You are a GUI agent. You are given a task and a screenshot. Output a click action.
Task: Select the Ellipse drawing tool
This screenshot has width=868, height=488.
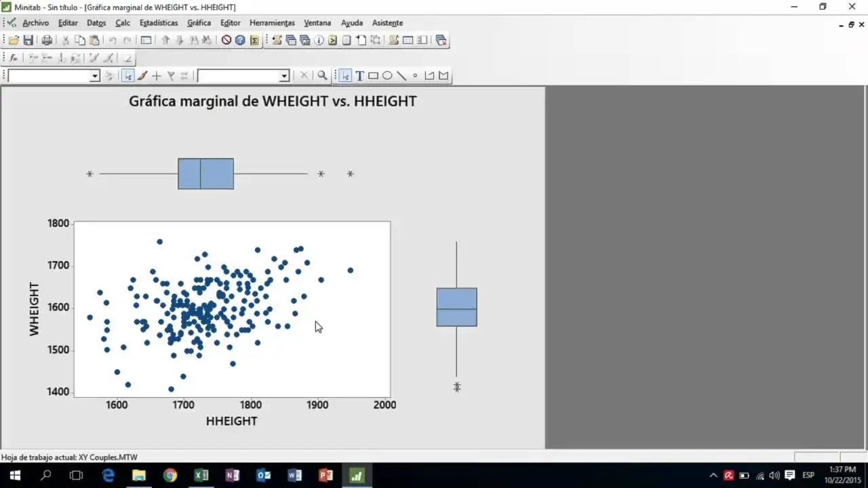[387, 76]
